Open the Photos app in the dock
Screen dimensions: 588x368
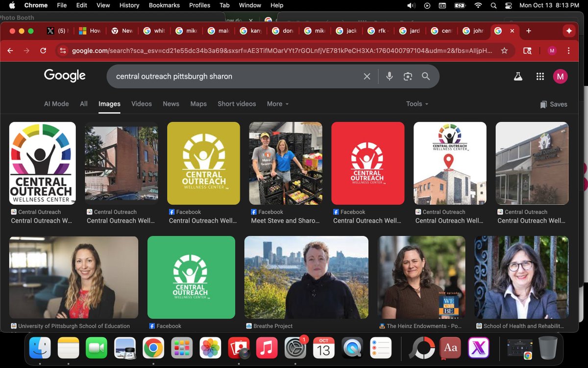point(210,348)
